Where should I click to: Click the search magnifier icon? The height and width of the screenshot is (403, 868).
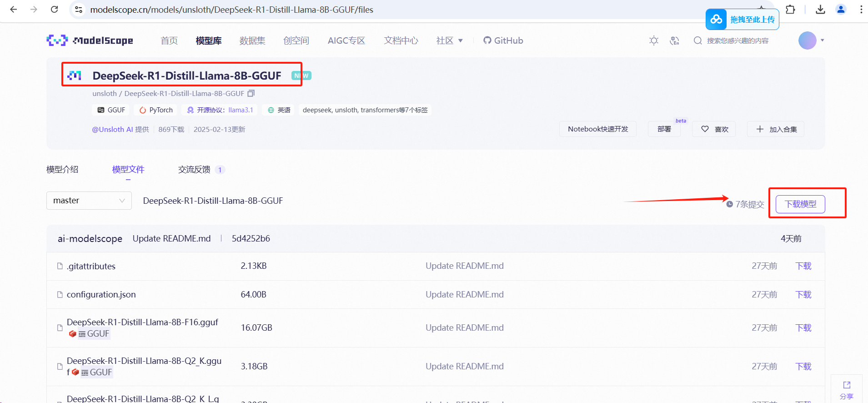[697, 40]
